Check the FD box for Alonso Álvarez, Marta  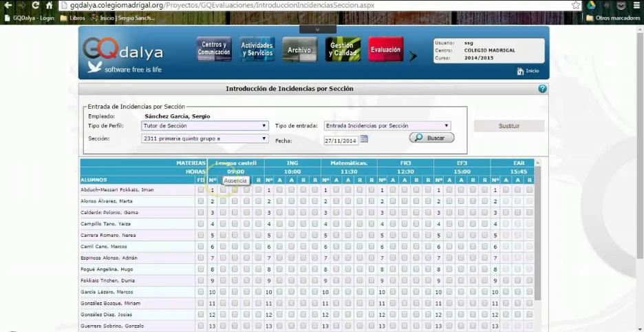click(x=200, y=201)
